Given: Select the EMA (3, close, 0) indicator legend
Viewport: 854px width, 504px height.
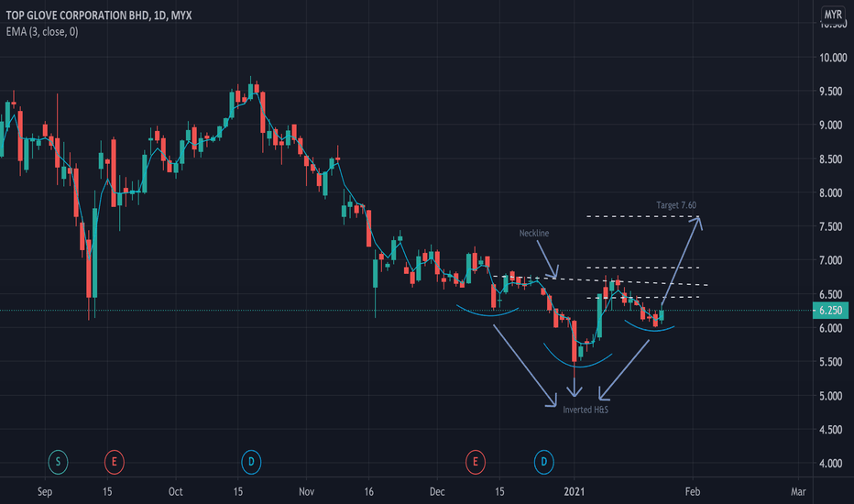Looking at the screenshot, I should coord(42,31).
